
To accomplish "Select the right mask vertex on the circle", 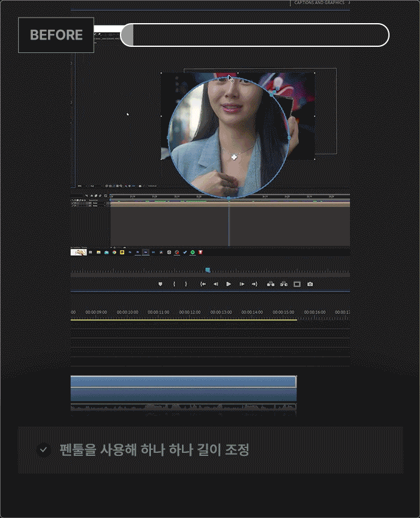I will 289,138.
